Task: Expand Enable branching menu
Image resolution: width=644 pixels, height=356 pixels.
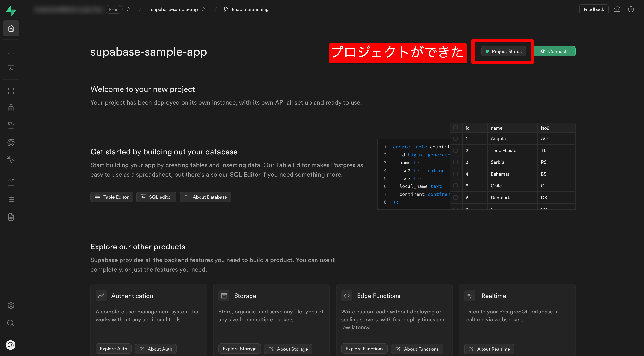Action: (246, 9)
